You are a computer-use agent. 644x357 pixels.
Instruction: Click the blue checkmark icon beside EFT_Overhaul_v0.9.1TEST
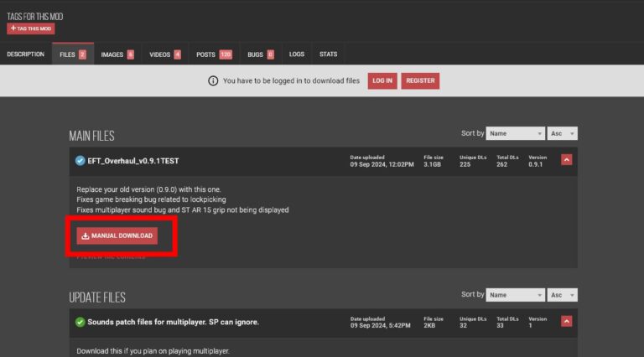click(x=80, y=161)
